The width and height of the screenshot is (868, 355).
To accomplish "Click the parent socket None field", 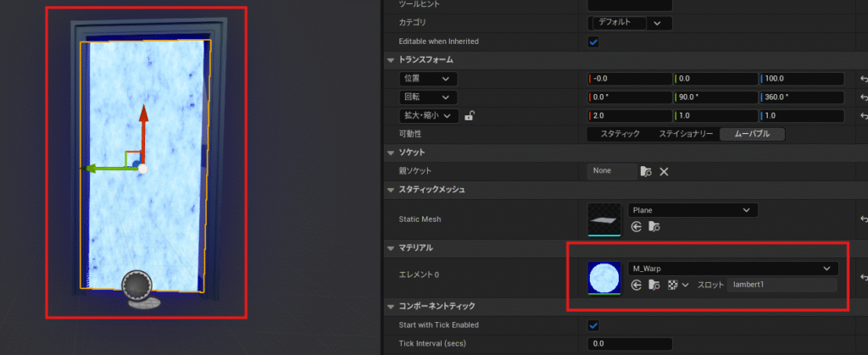I will (612, 171).
